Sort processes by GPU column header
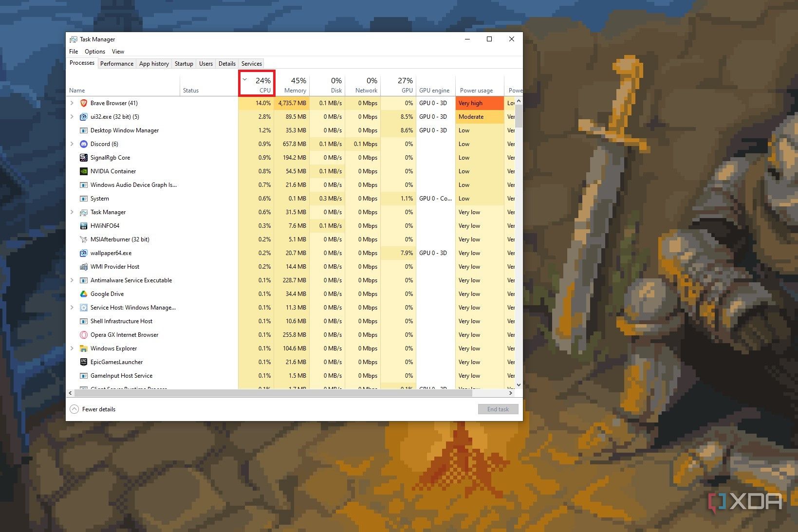The height and width of the screenshot is (532, 798). [398, 85]
